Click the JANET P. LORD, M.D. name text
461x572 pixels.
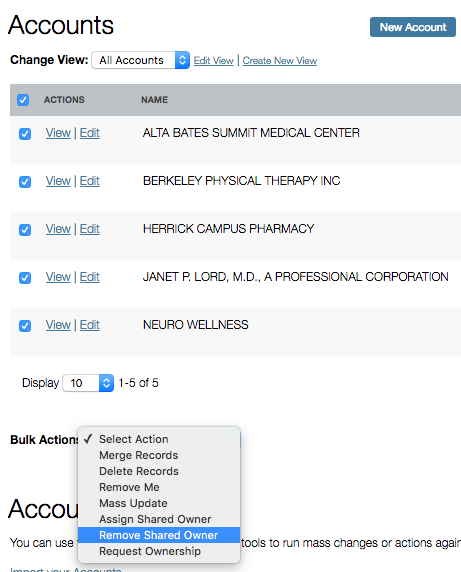296,277
